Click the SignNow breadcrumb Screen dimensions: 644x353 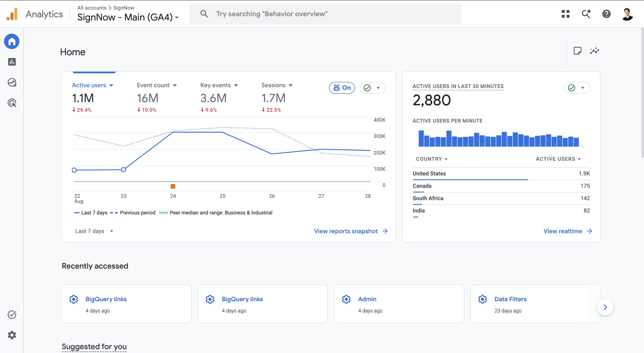[x=124, y=8]
